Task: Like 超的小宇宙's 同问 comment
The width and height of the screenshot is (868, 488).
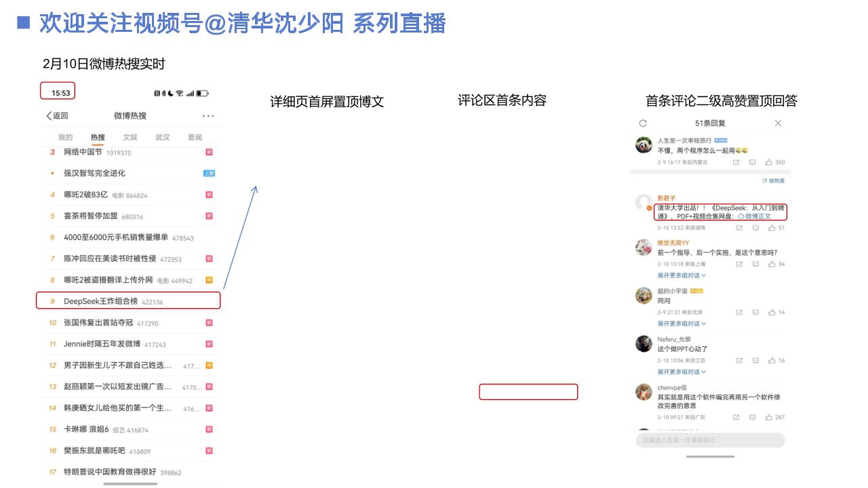Action: tap(772, 312)
